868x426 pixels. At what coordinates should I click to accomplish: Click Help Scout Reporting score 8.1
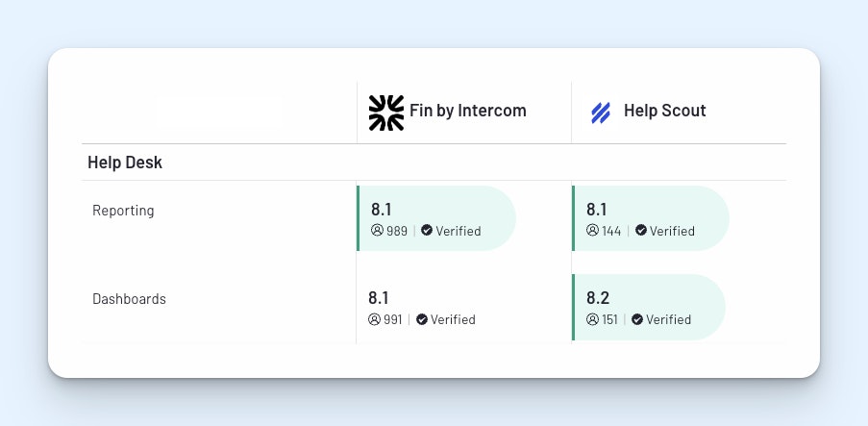click(x=597, y=210)
